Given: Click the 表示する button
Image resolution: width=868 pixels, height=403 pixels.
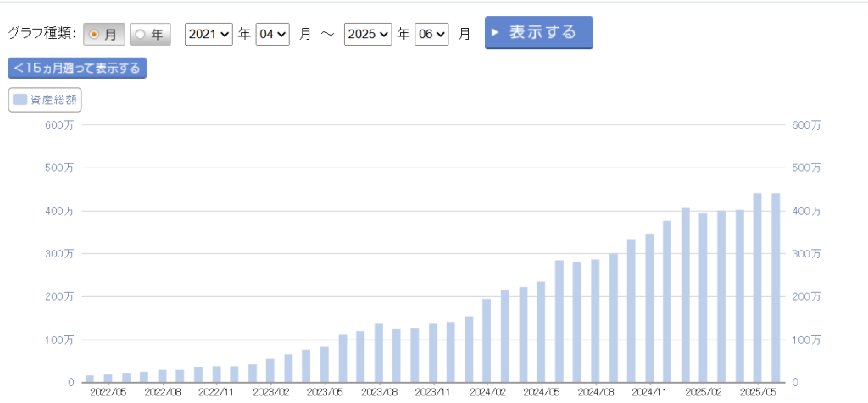Looking at the screenshot, I should [538, 32].
